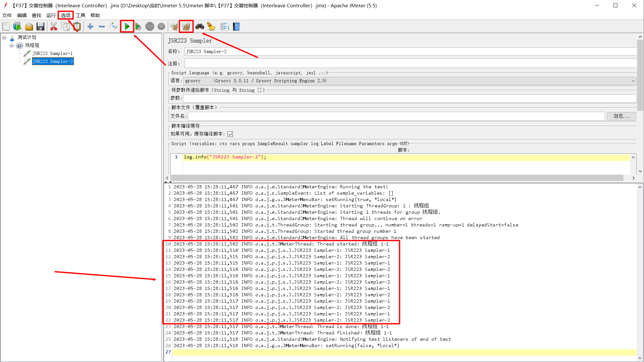Cut the selected element

[54, 26]
